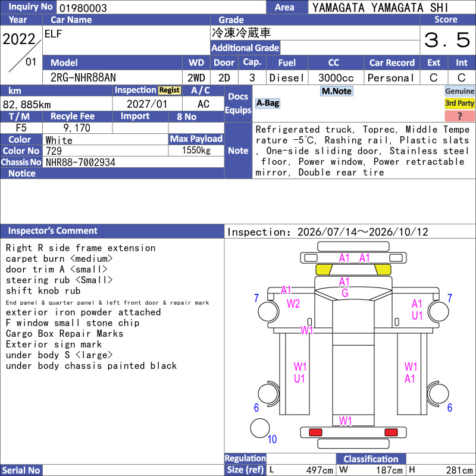This screenshot has height=476, width=476.
Task: Click comment 'Right R side frame extension'
Action: pyautogui.click(x=81, y=248)
